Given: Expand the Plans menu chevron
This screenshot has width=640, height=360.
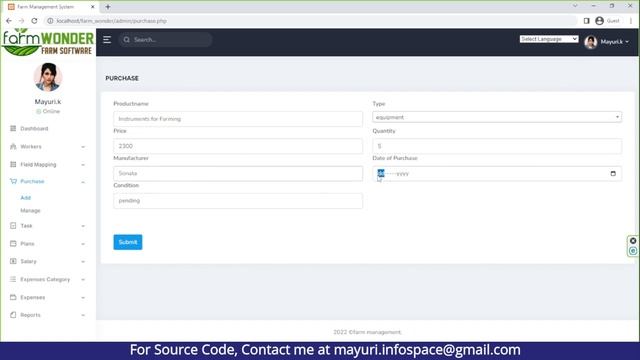Looking at the screenshot, I should point(83,244).
